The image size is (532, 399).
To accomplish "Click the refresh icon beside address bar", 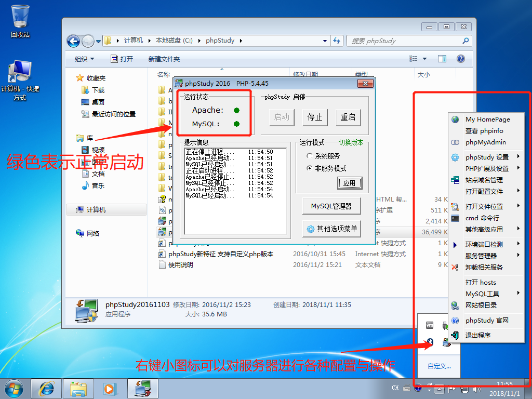I will (x=337, y=41).
